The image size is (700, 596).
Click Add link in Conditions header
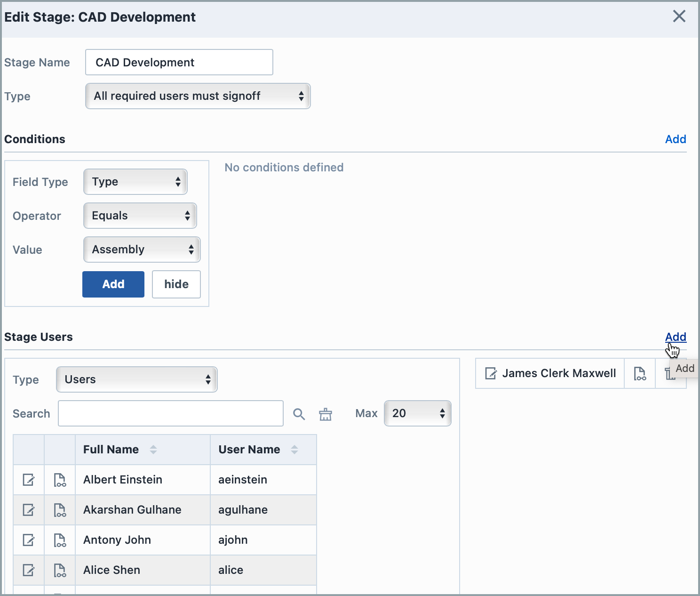pos(676,139)
